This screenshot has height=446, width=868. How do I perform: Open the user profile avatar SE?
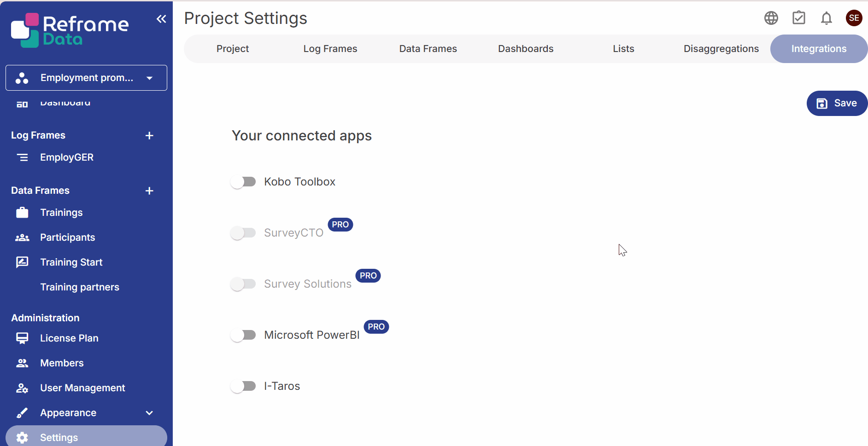pos(854,18)
